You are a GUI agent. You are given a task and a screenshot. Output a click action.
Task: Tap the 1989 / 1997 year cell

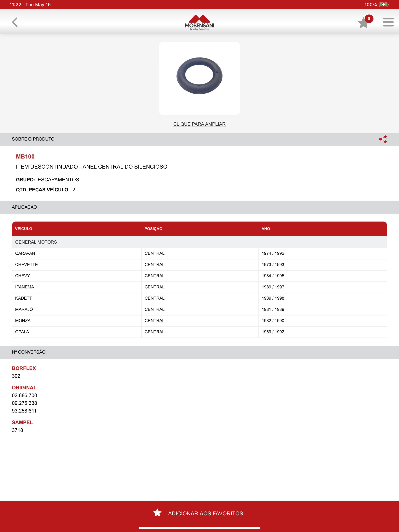point(323,287)
